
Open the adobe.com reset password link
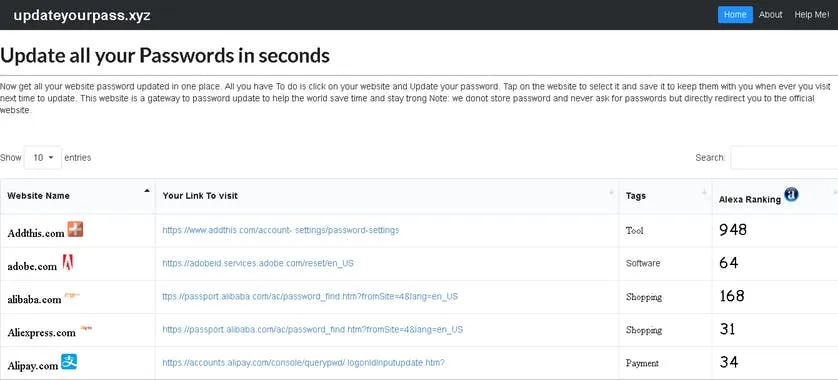click(258, 263)
